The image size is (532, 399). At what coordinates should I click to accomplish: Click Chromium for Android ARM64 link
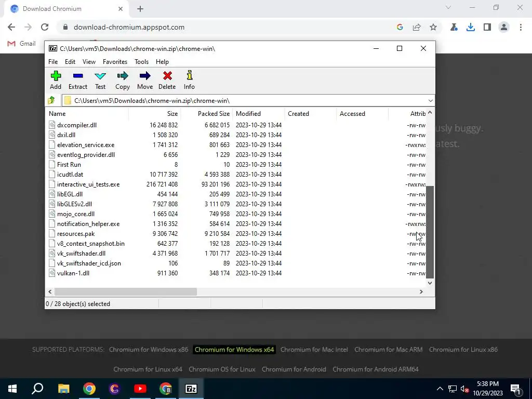point(375,369)
